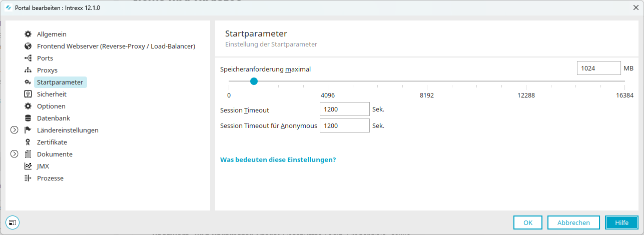Click the Allgemein gear icon
Viewport: 644px width, 235px height.
(28, 34)
